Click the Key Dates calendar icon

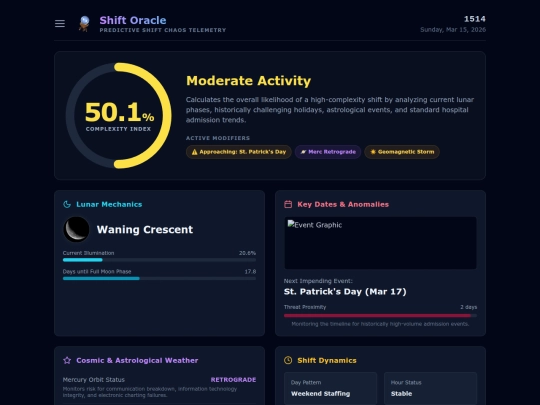pyautogui.click(x=288, y=204)
